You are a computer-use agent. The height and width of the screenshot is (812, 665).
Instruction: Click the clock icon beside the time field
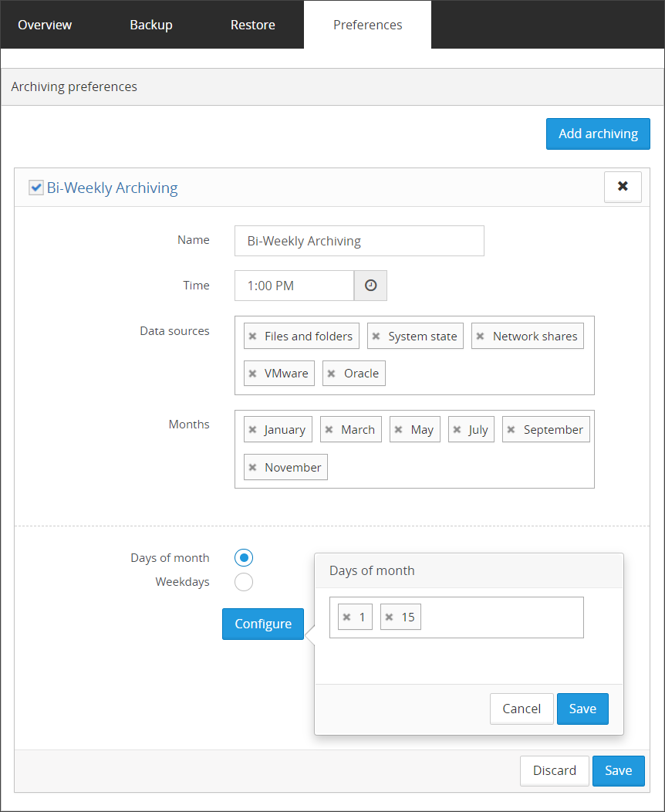click(x=370, y=286)
